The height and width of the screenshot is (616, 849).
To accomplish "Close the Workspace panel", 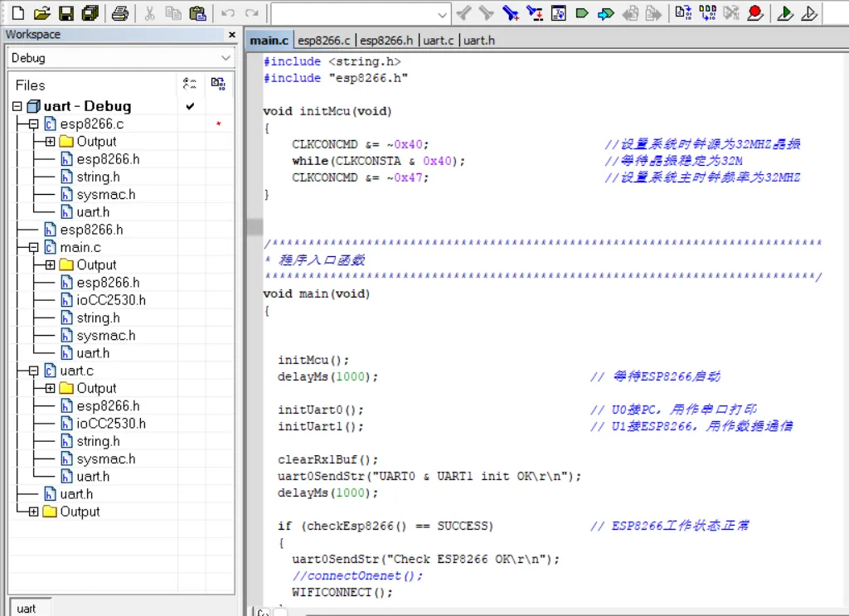I will tap(232, 35).
